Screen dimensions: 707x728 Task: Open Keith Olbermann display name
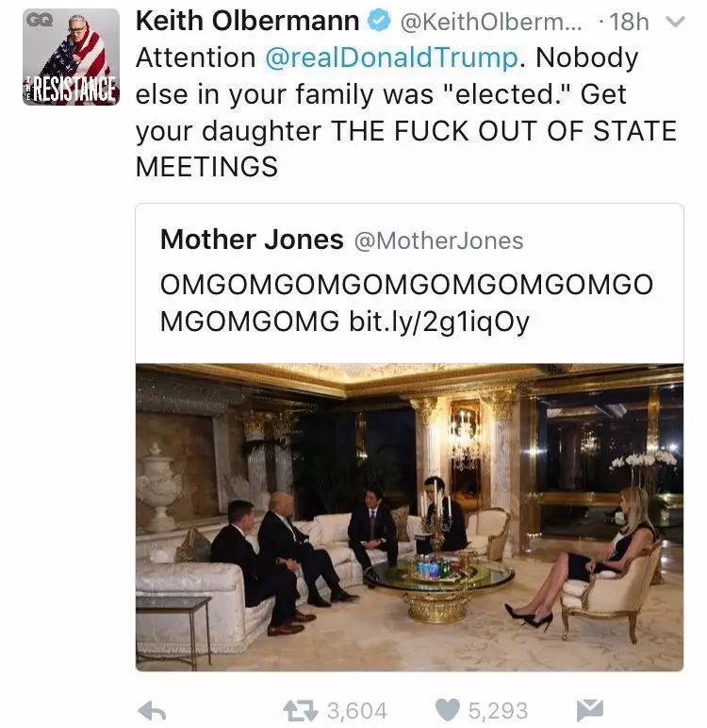tap(247, 21)
